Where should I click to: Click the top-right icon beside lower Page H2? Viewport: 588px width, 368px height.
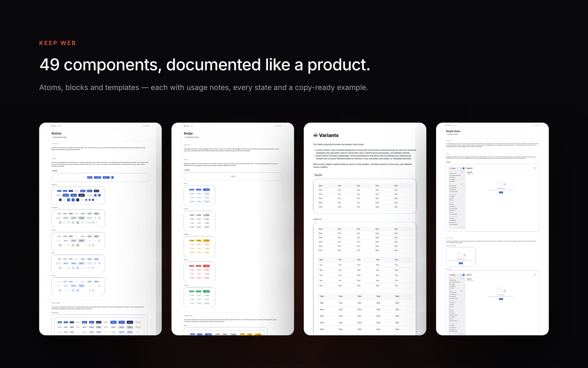[535, 275]
